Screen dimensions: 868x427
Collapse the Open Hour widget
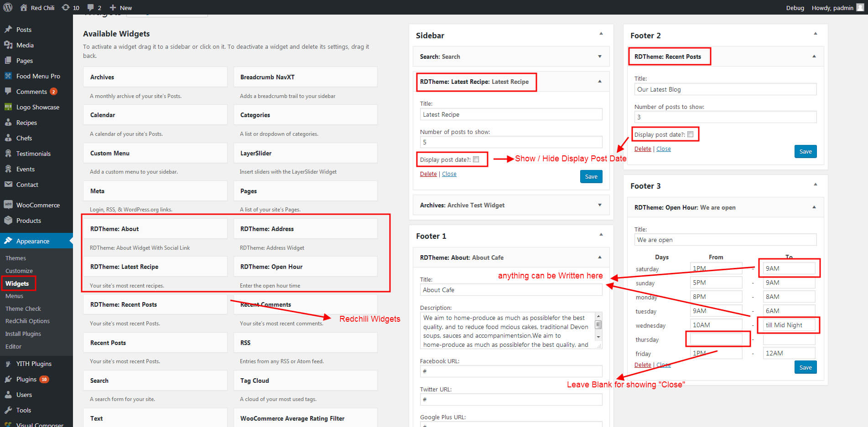coord(814,207)
